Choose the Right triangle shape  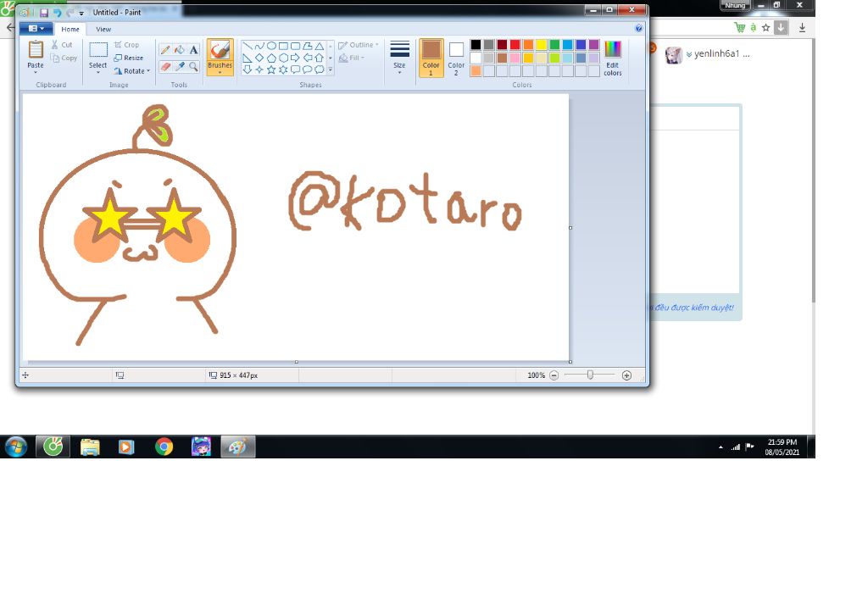248,58
